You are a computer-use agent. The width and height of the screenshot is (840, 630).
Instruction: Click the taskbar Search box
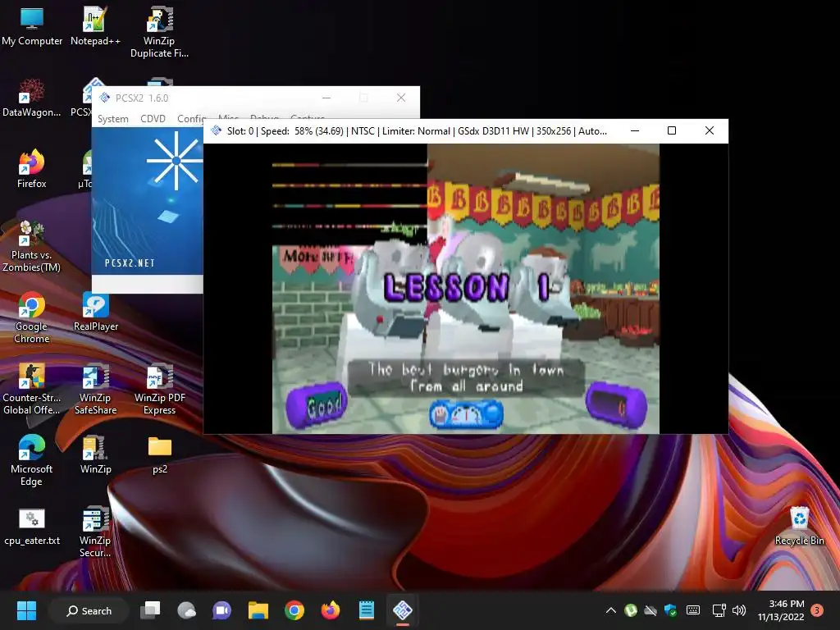pyautogui.click(x=89, y=610)
